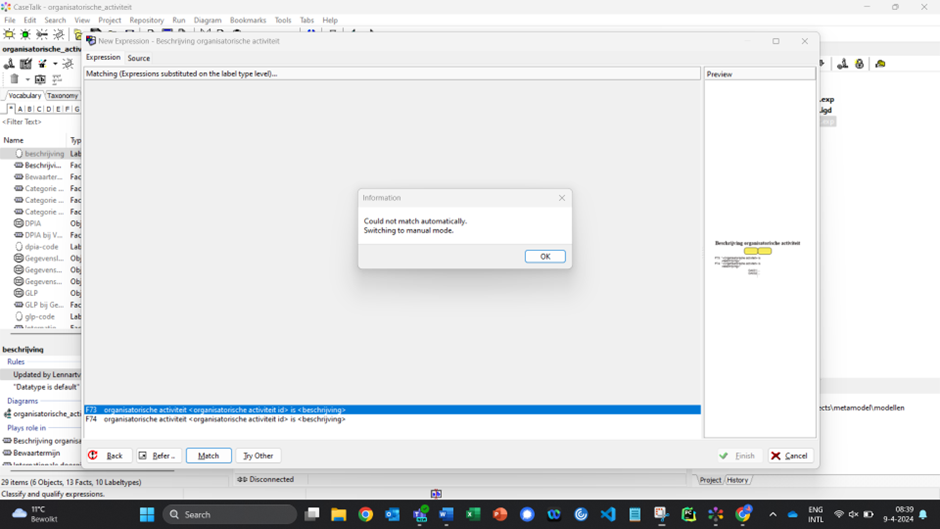Click the Filter Text input field

(40, 122)
